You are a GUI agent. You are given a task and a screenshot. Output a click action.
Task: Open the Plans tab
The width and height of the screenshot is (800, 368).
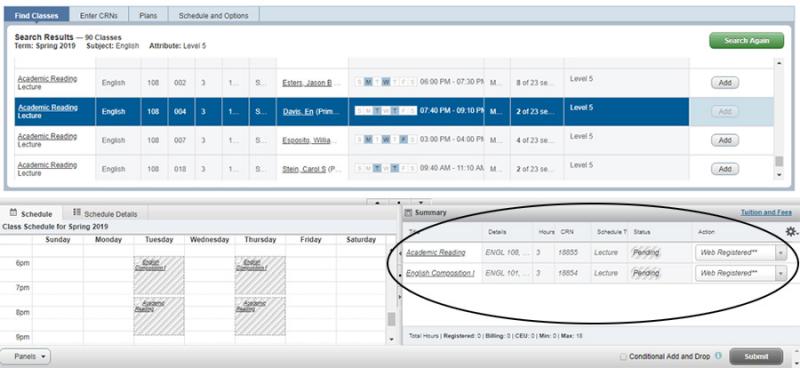click(x=148, y=16)
